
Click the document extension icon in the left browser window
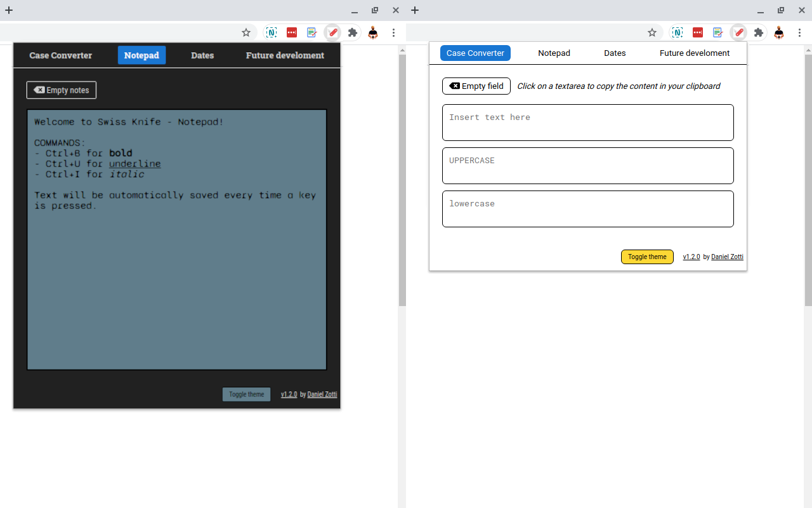click(x=312, y=32)
